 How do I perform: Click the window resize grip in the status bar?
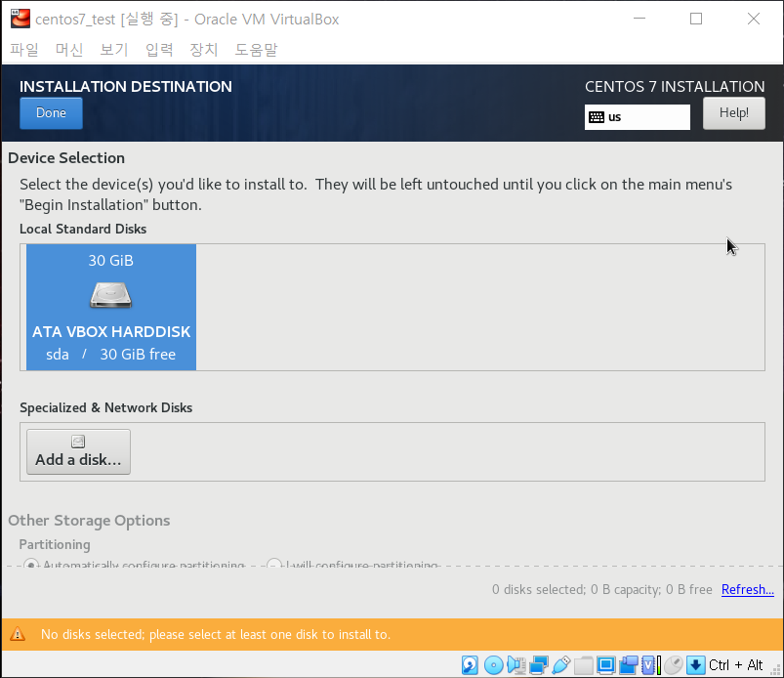775,669
